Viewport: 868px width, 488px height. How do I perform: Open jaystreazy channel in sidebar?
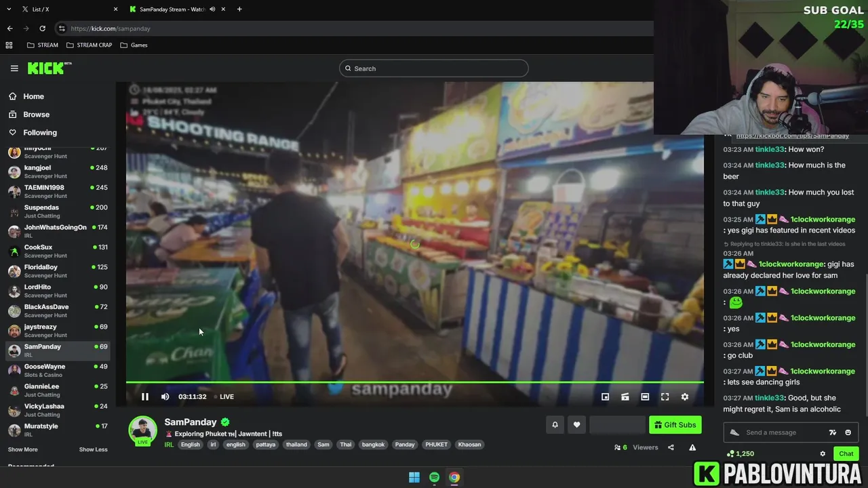tap(58, 331)
